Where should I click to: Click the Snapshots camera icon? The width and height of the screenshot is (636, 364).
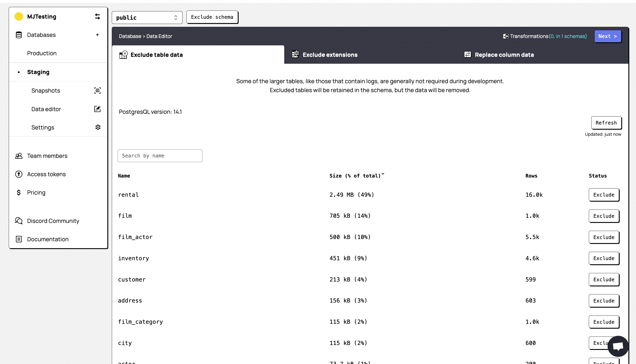pos(98,91)
